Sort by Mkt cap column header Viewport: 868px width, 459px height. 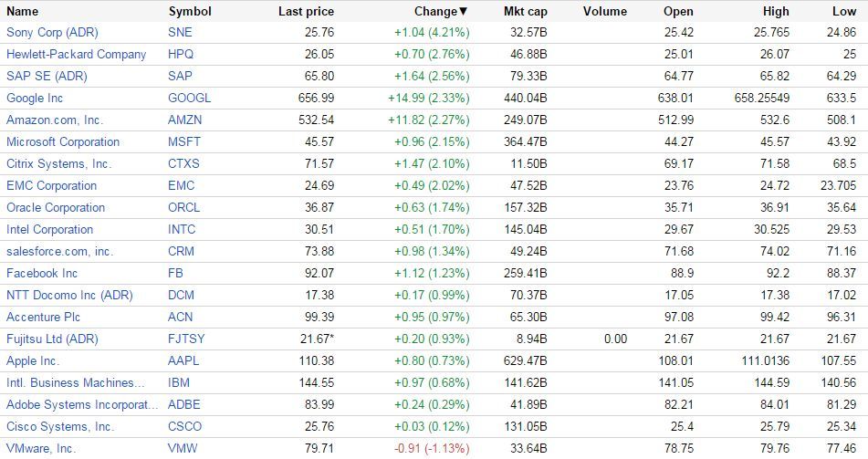[x=525, y=12]
